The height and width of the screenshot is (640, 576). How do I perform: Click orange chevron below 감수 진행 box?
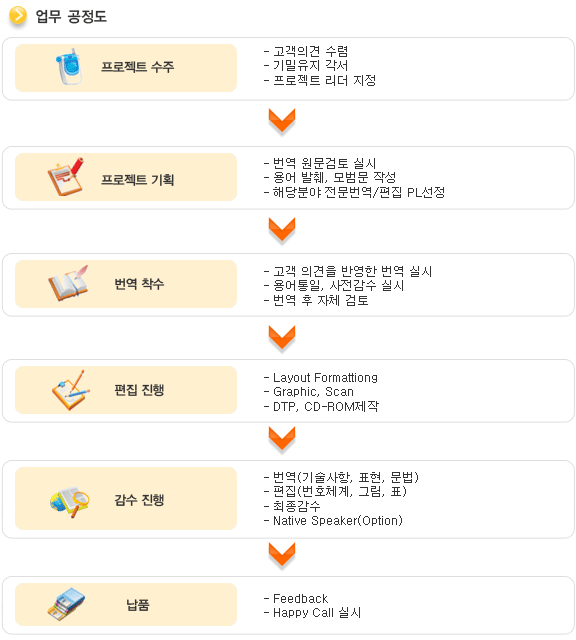[x=282, y=555]
